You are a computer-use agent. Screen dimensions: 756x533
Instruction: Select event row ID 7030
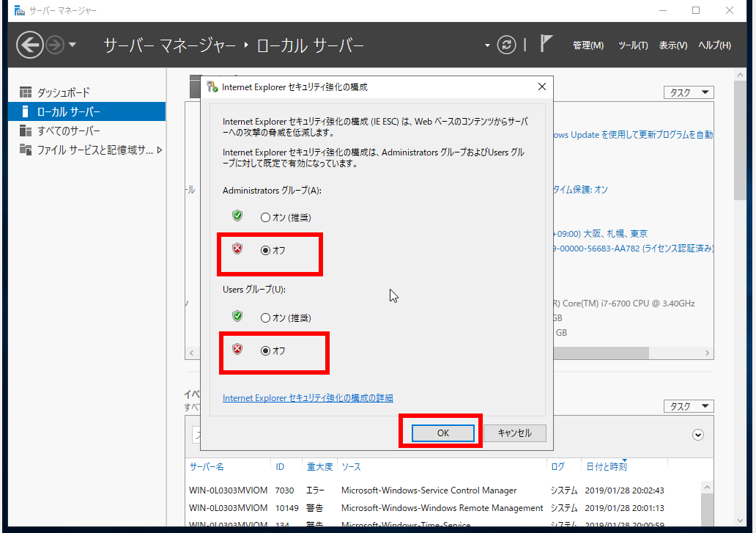click(x=444, y=490)
